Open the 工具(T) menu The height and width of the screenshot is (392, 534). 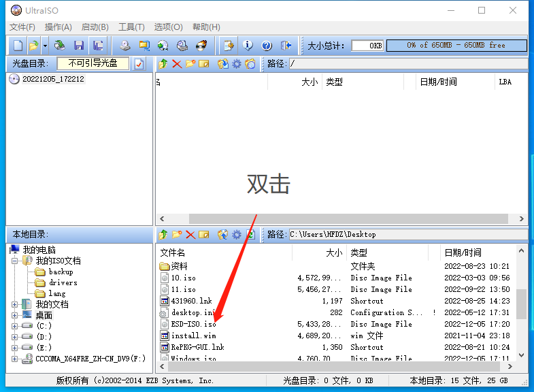point(131,27)
